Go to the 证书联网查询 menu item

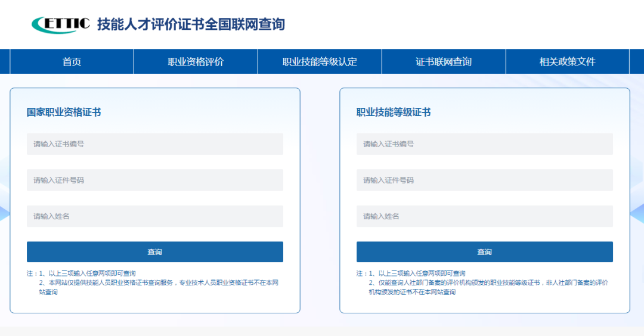pos(444,61)
